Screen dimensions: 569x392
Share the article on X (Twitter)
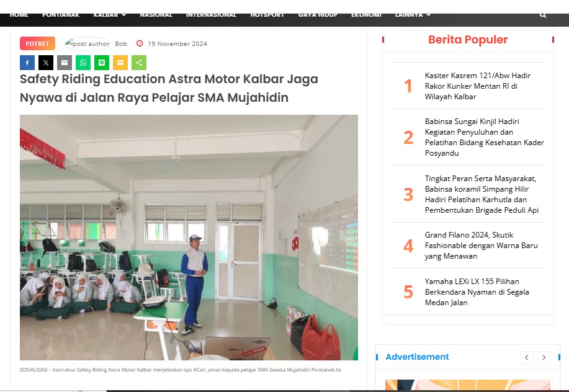click(46, 63)
